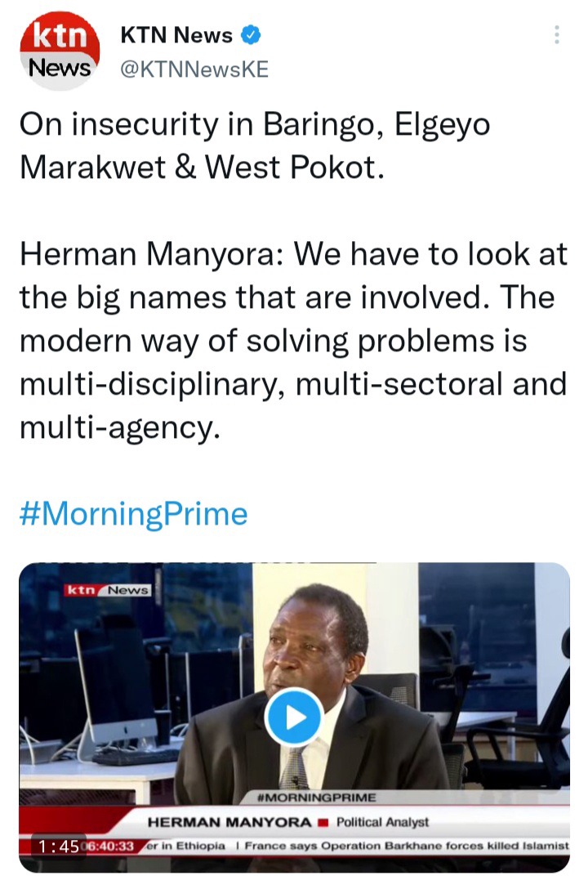Open the three-dot more options menu
The image size is (588, 885).
coord(557,35)
